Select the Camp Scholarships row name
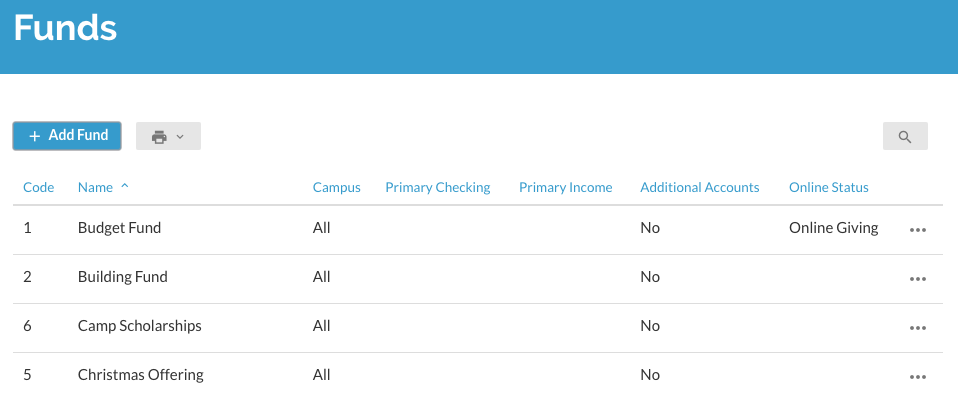Screen dimensions: 958x399 click(x=140, y=326)
